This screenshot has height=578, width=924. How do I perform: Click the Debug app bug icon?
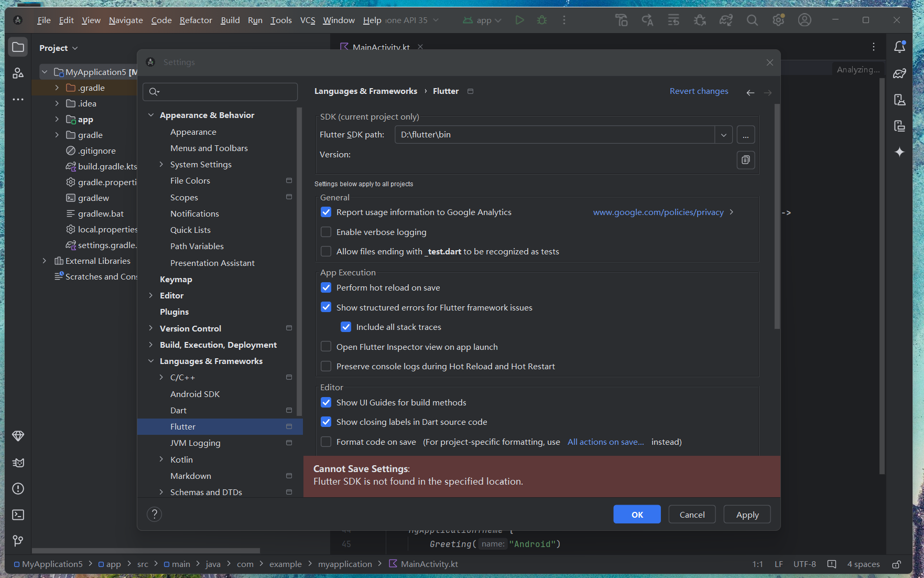(x=542, y=20)
